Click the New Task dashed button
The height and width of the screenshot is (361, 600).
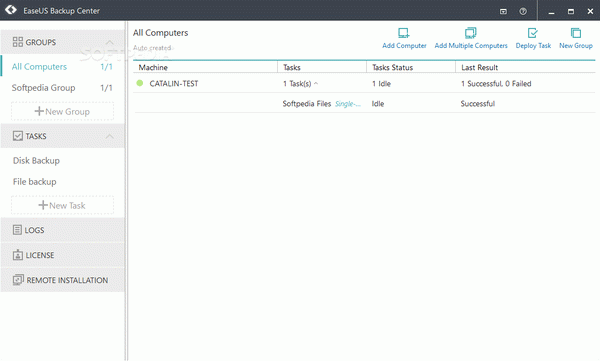(x=62, y=205)
